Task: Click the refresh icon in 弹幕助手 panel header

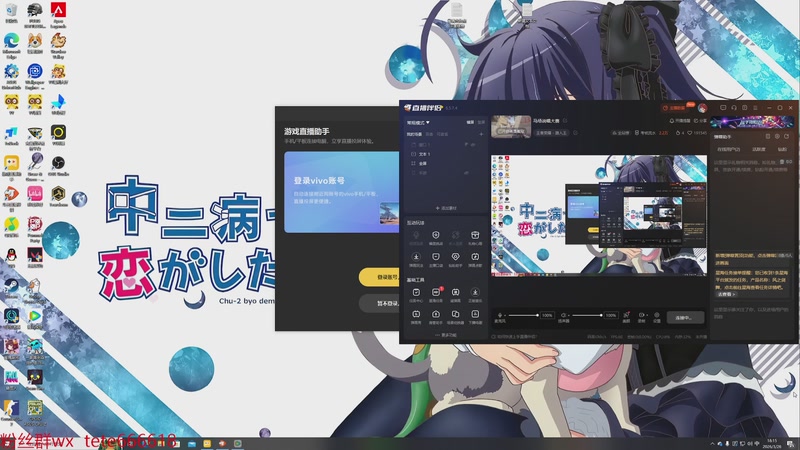Action: coord(786,137)
